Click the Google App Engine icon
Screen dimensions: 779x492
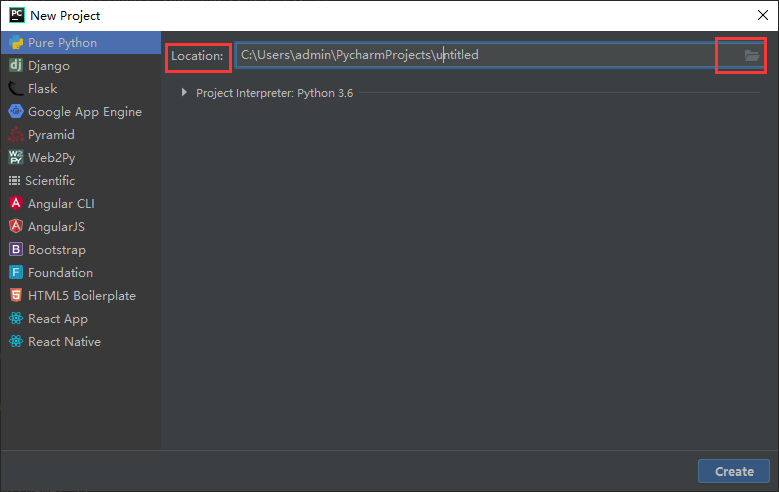(x=16, y=111)
